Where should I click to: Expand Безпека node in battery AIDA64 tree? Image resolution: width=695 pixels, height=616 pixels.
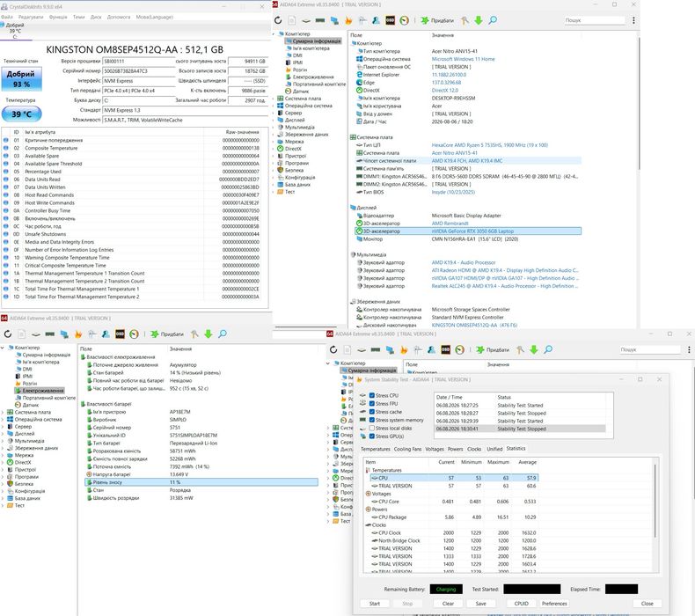(4, 484)
